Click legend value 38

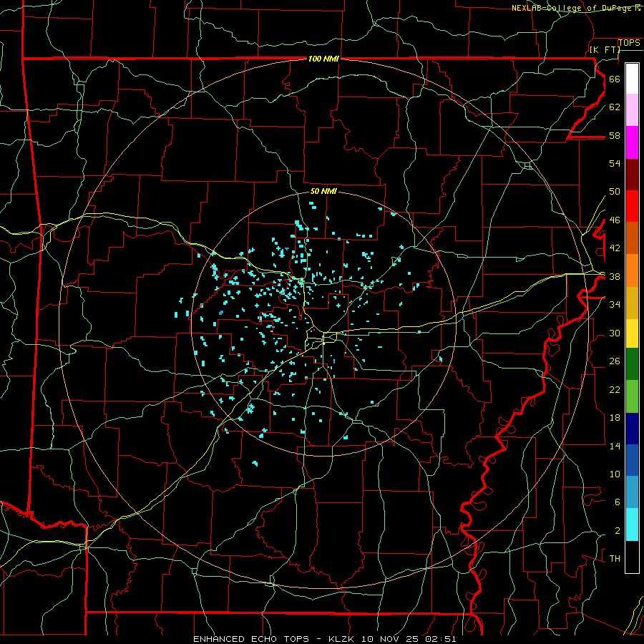point(614,276)
